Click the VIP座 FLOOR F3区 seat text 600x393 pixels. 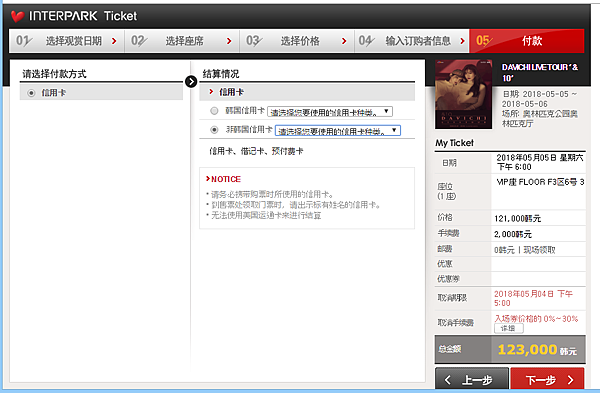(x=540, y=182)
